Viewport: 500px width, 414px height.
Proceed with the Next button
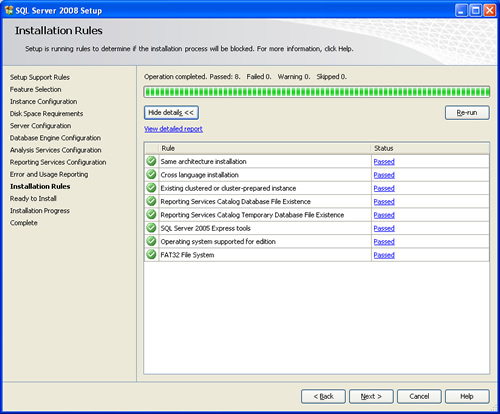(371, 396)
